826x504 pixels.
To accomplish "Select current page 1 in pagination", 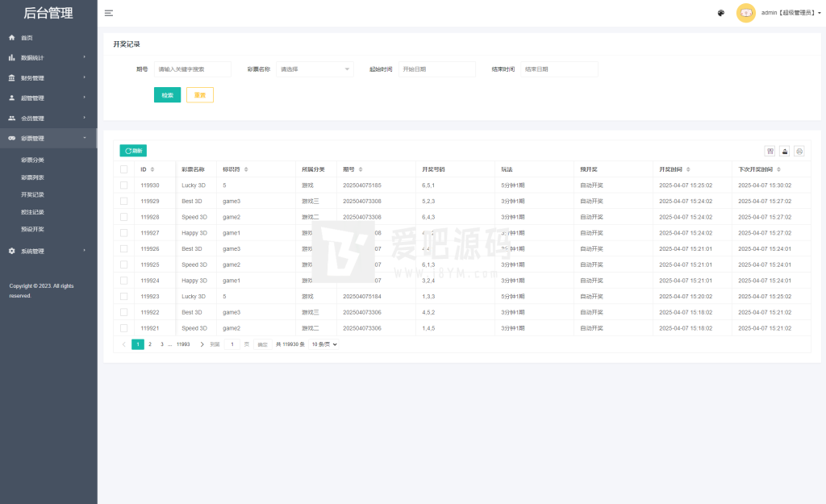I will click(138, 344).
